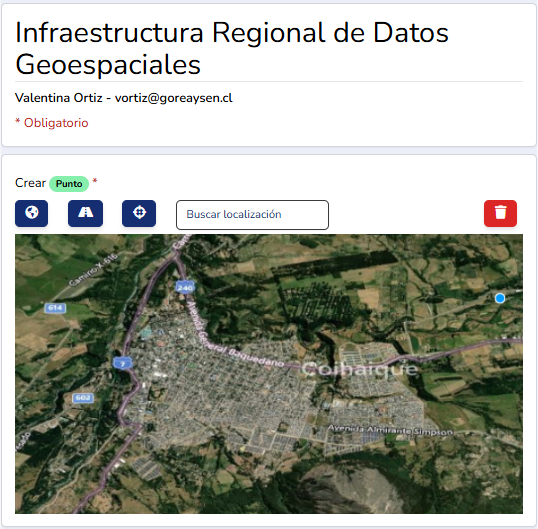538x529 pixels.
Task: Click the green Punto badge
Action: 69,184
